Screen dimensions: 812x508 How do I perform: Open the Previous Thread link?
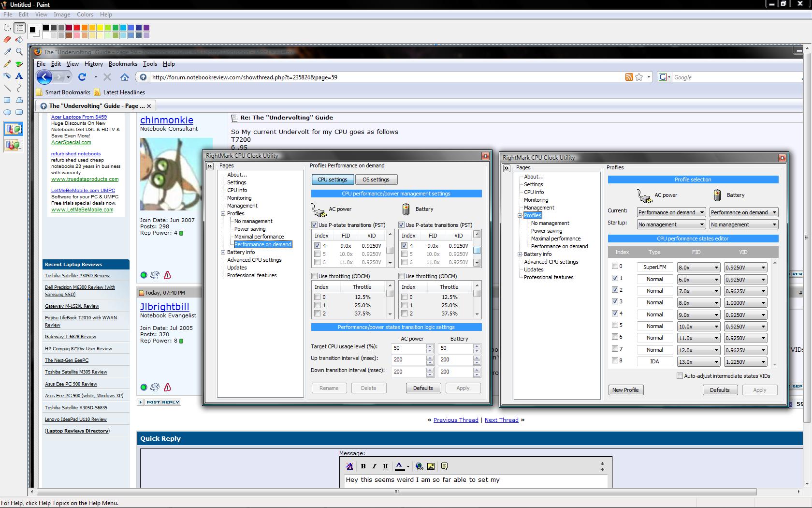click(x=456, y=420)
